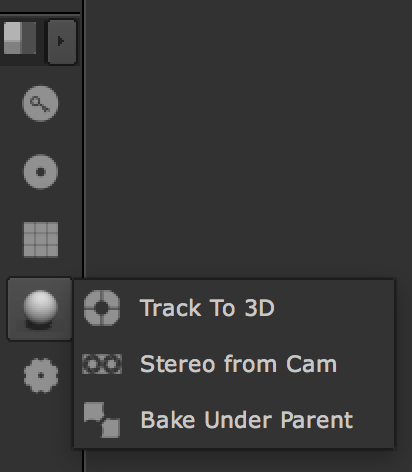The image size is (412, 472).
Task: Click the "3D" text in Track To 3D
Action: coord(259,308)
